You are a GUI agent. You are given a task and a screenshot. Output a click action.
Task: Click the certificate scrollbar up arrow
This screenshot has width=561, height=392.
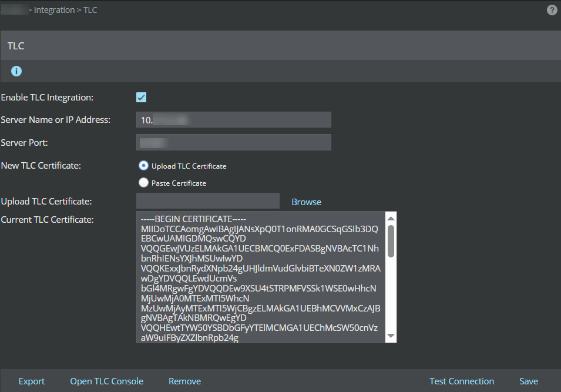tap(391, 218)
